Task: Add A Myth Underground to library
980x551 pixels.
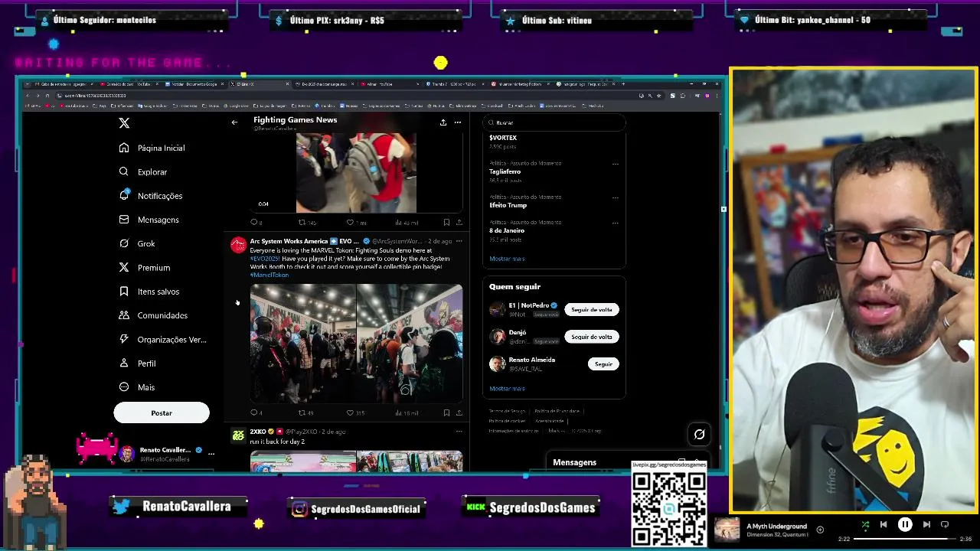Action: point(820,530)
